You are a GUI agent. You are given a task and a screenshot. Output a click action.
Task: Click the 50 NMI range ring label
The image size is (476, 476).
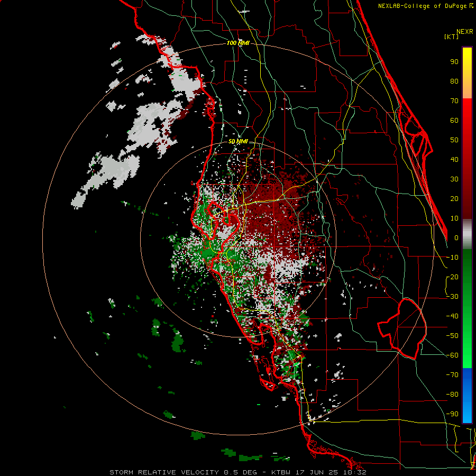coord(238,141)
